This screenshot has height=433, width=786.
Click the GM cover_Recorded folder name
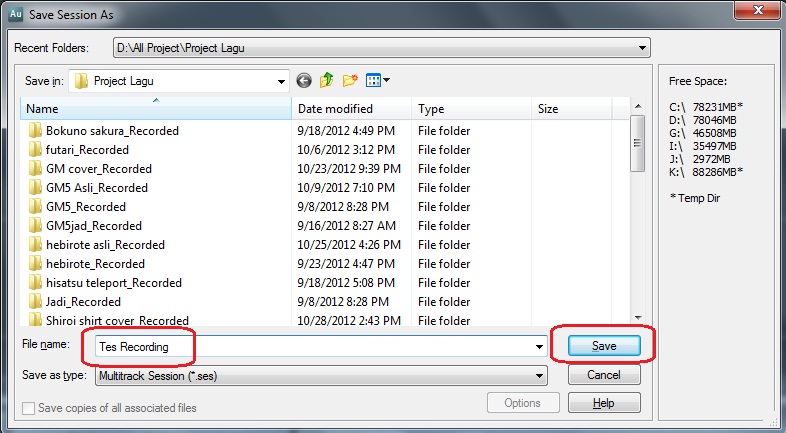click(99, 169)
